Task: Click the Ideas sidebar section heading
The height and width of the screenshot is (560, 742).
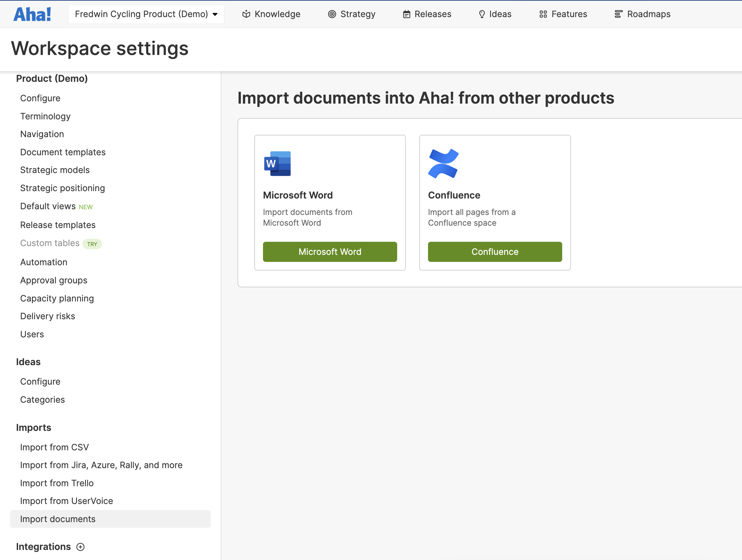Action: [28, 362]
